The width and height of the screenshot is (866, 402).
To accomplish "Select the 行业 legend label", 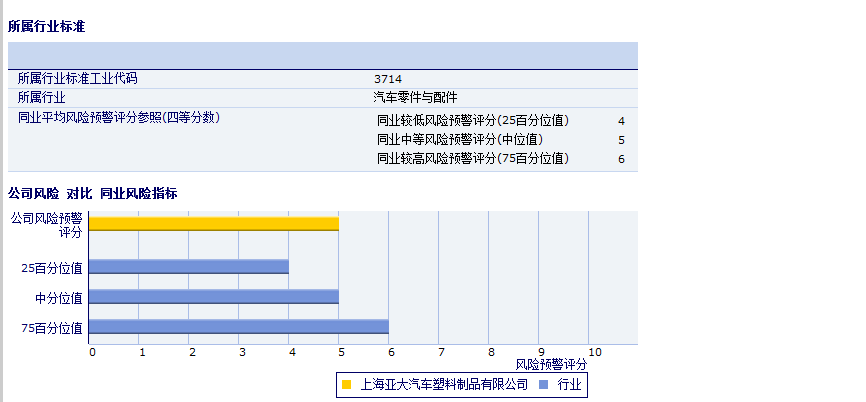I will tap(569, 384).
